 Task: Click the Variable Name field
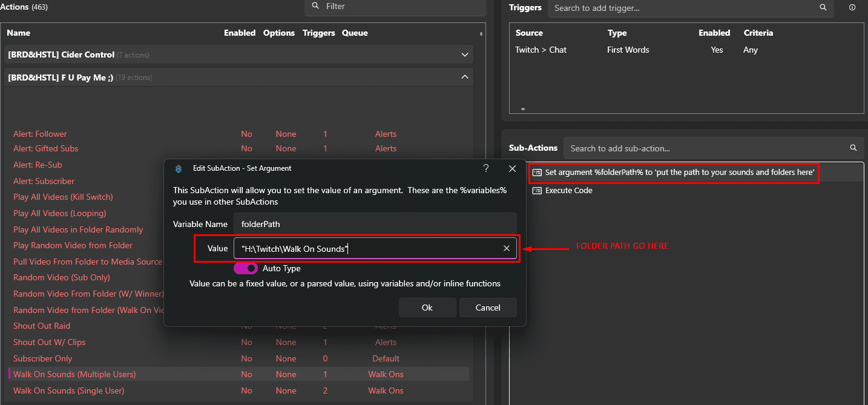click(375, 224)
